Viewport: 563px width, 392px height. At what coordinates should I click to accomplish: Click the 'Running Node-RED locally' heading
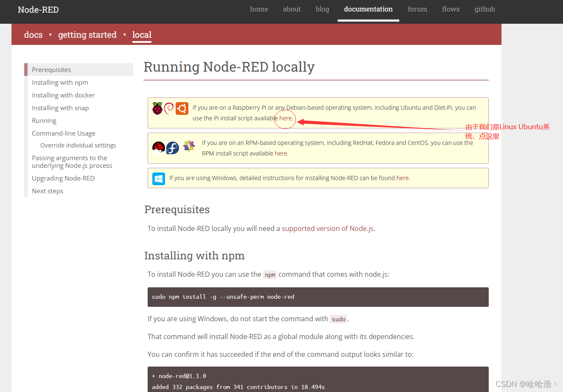tap(229, 67)
